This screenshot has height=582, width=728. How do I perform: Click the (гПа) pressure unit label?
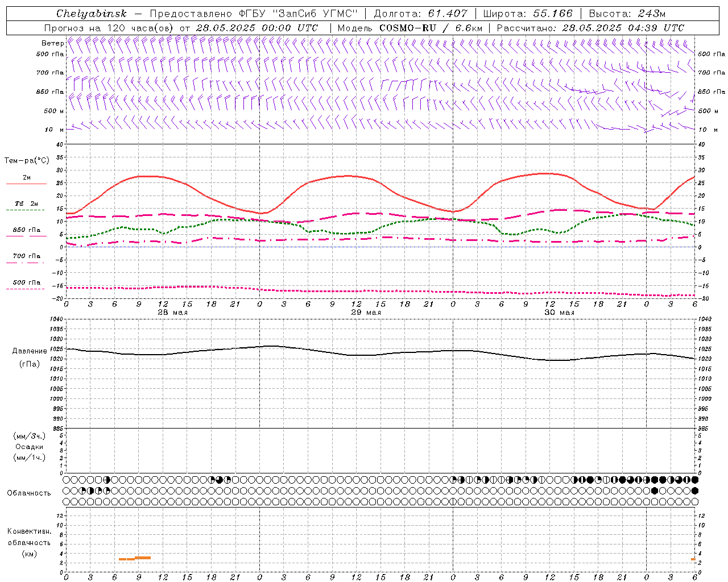(30, 364)
